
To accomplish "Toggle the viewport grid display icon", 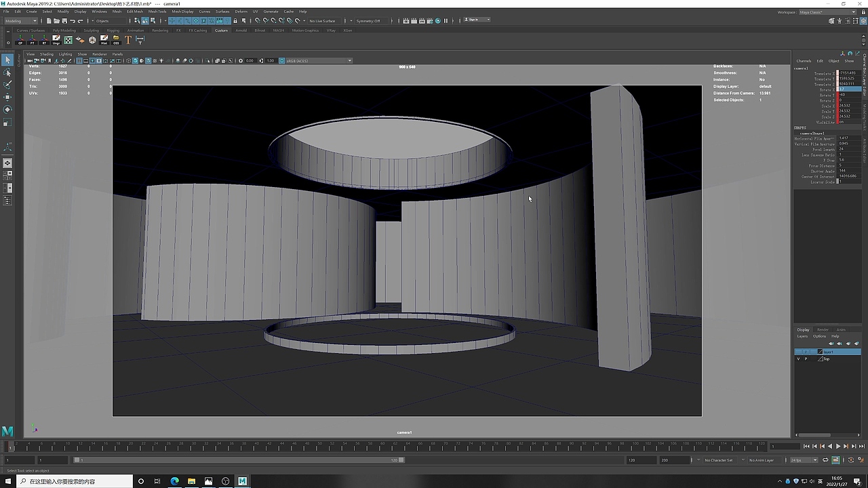I will point(79,61).
